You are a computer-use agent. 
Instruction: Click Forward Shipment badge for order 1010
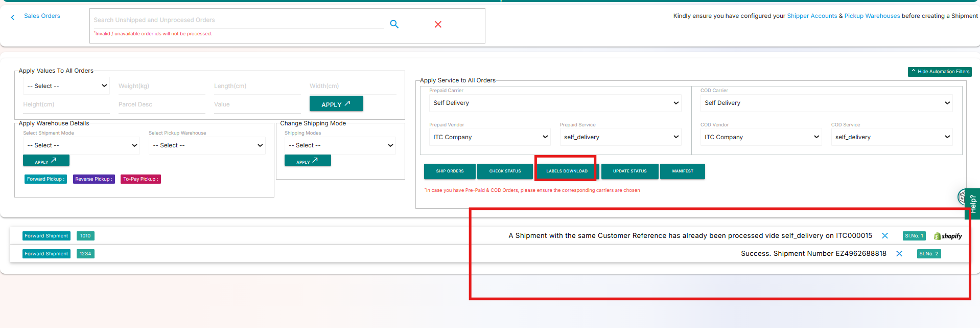click(46, 236)
